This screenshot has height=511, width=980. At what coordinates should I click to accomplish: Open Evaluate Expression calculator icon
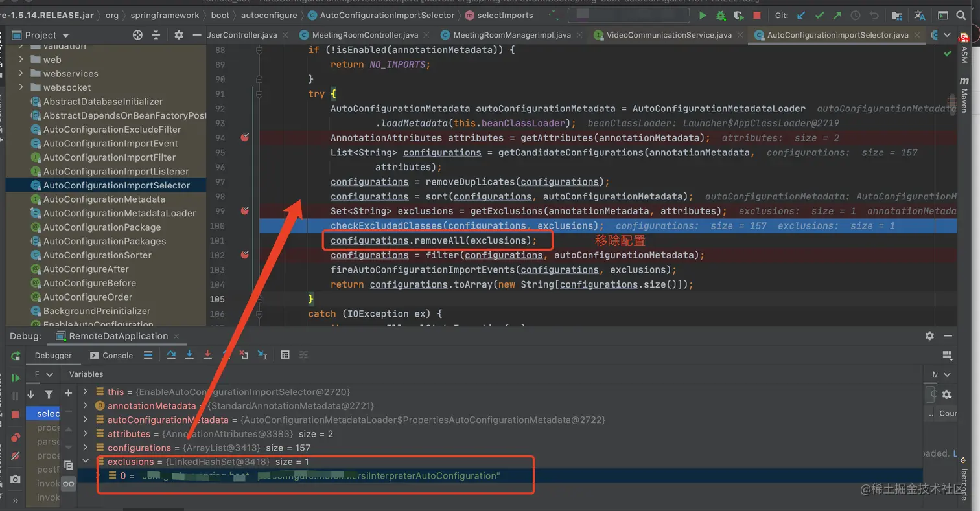[285, 355]
